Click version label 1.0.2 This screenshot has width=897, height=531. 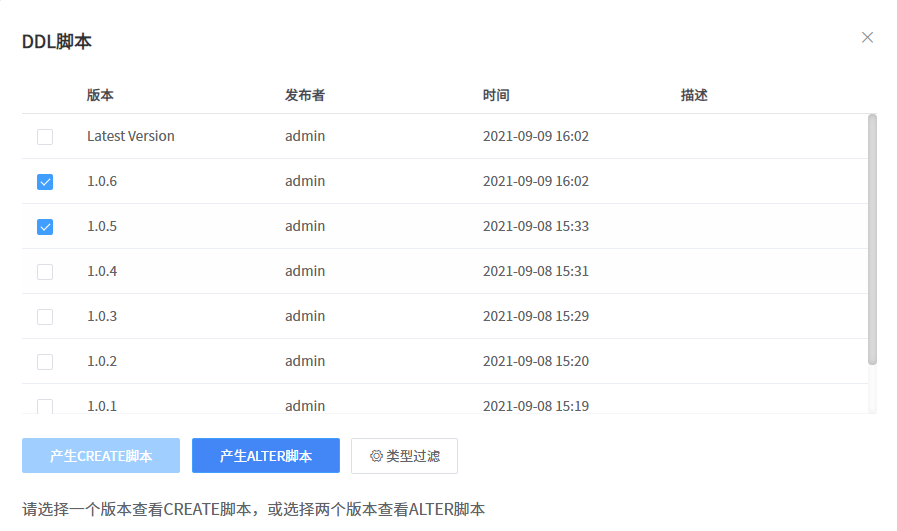(x=102, y=361)
